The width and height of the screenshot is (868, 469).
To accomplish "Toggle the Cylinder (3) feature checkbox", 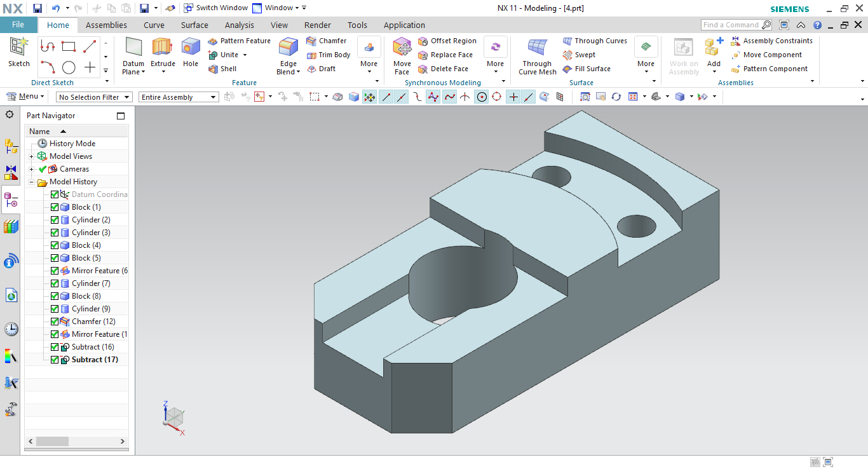I will [x=55, y=233].
